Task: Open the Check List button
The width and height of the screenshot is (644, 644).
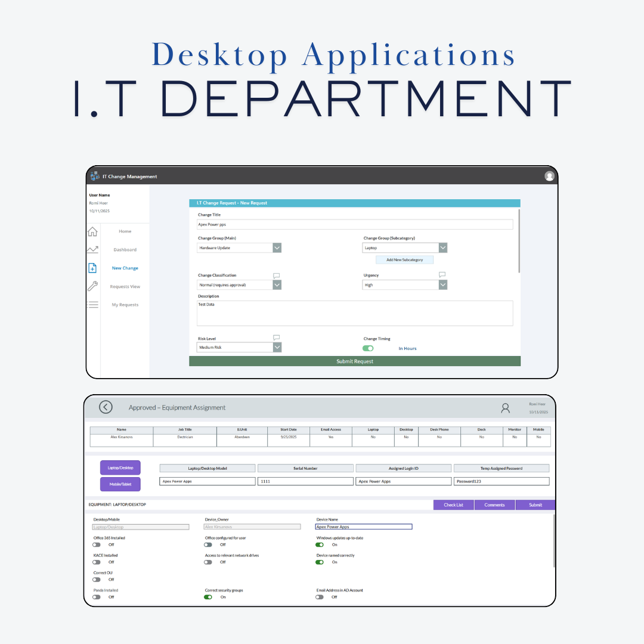Action: [x=453, y=504]
